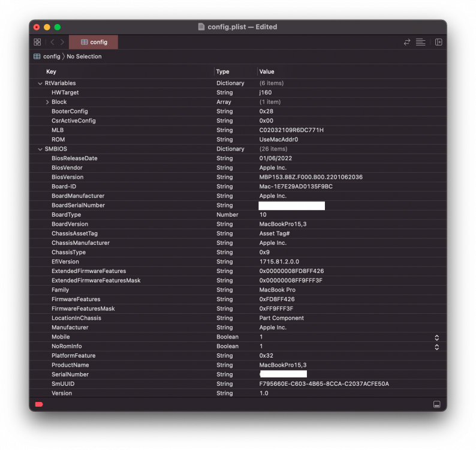Select ChassisType value 0x9
Viewport: 476px width, 450px height.
264,253
